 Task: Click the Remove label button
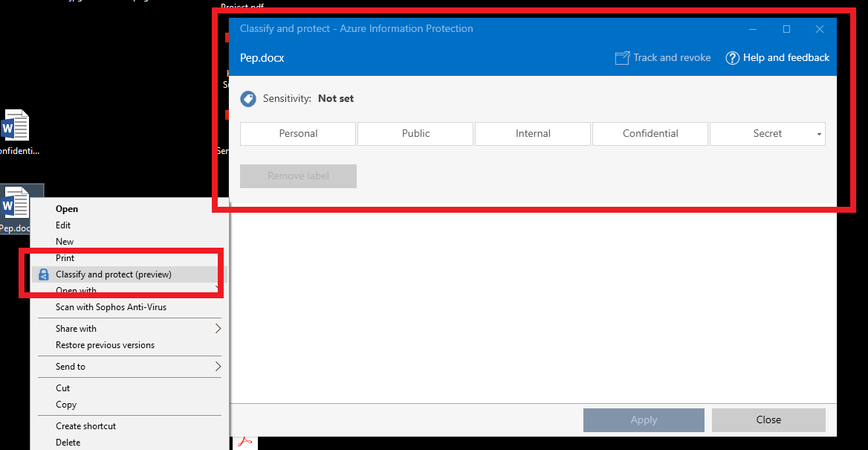pyautogui.click(x=299, y=176)
